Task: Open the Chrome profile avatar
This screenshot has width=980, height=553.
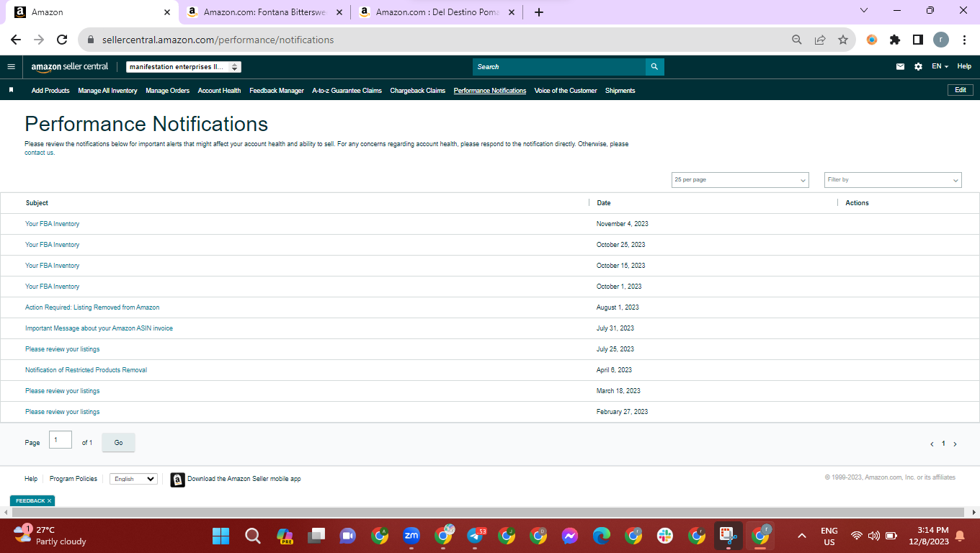Action: click(x=941, y=40)
